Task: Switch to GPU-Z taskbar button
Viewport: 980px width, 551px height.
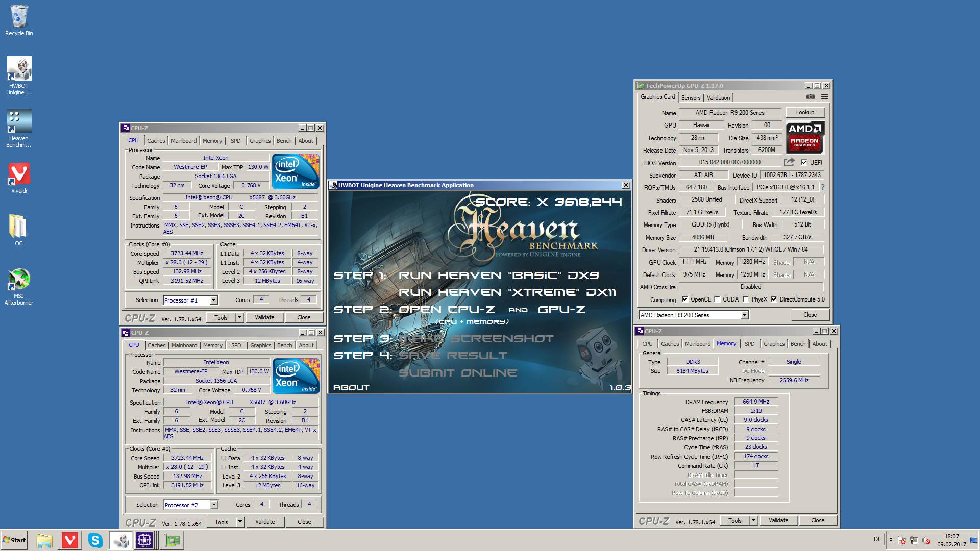Action: [173, 540]
